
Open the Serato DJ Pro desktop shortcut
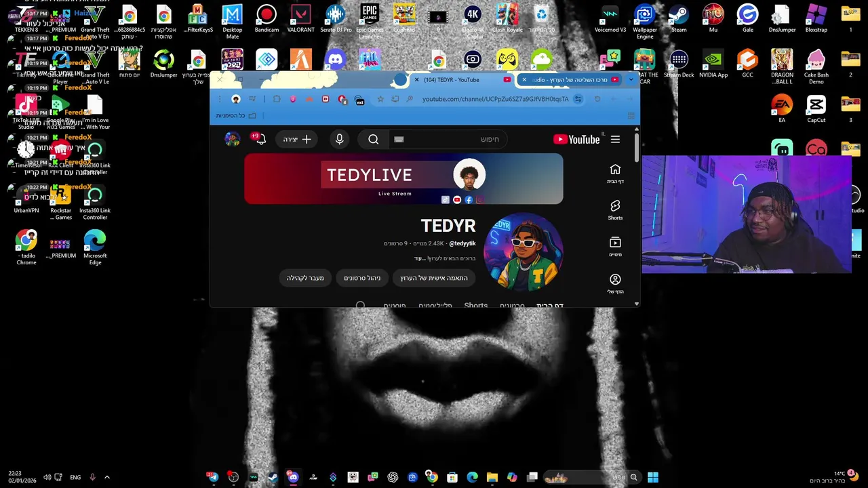[x=336, y=19]
